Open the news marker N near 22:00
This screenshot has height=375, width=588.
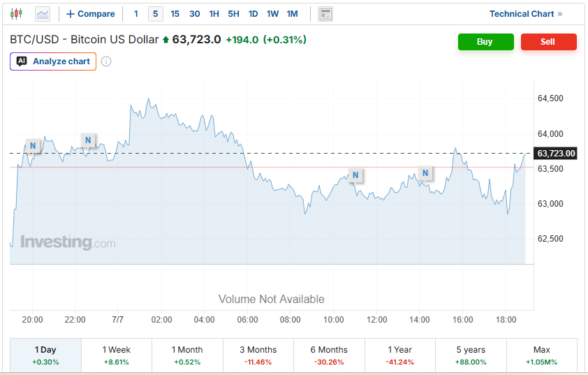coord(88,140)
